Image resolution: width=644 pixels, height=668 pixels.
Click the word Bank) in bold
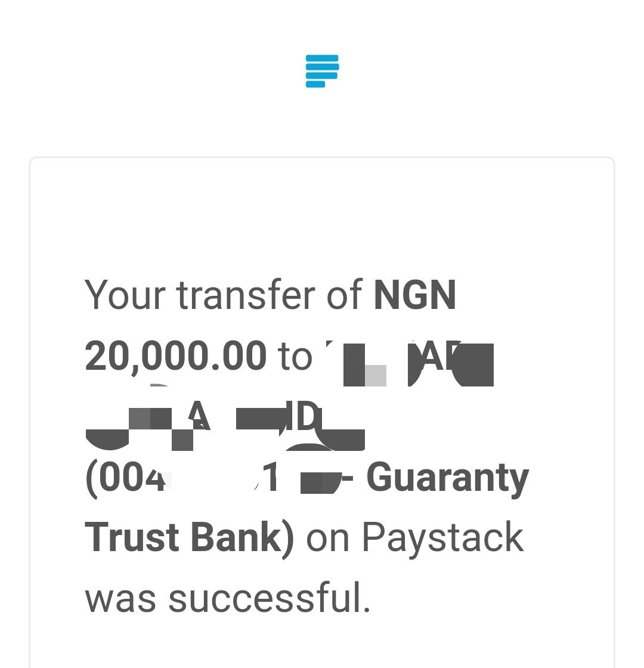pyautogui.click(x=242, y=537)
